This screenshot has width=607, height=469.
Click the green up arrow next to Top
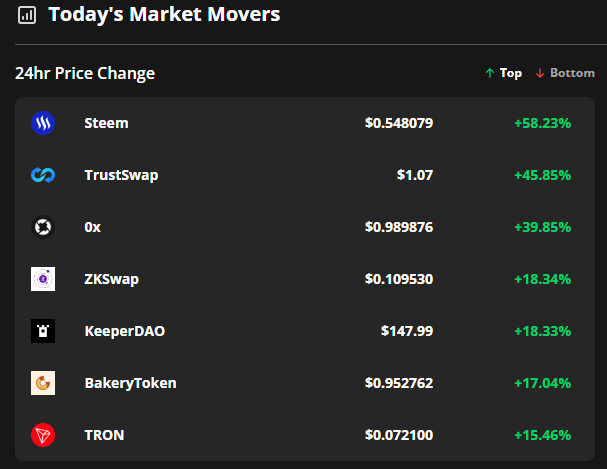(490, 73)
